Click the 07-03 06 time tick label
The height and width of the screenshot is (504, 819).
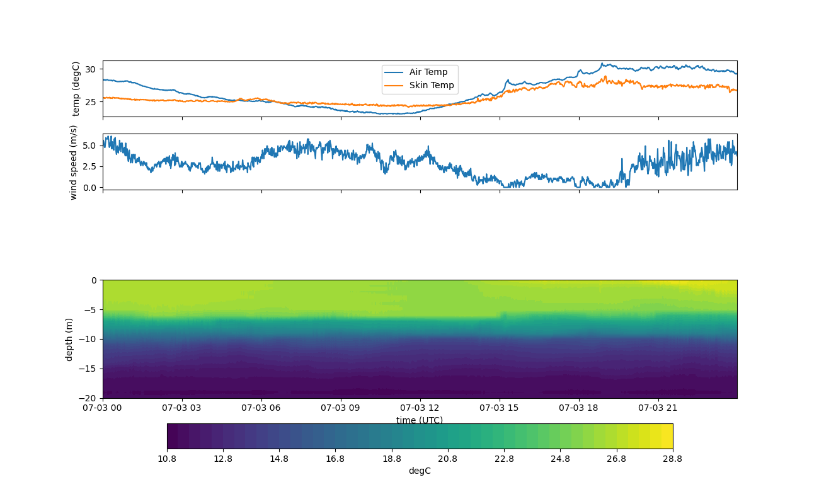click(x=261, y=408)
